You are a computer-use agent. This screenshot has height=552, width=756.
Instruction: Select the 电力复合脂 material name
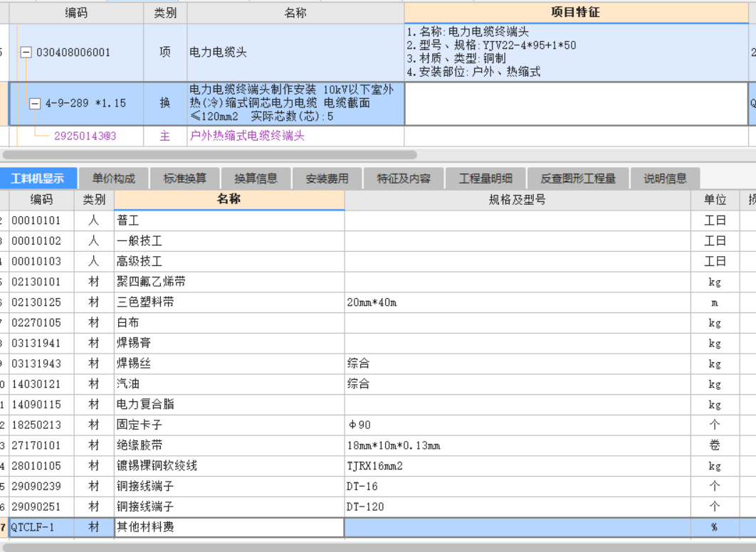(229, 404)
